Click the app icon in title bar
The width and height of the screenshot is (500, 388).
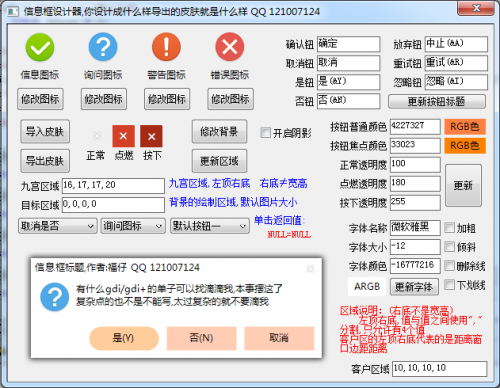pyautogui.click(x=13, y=12)
